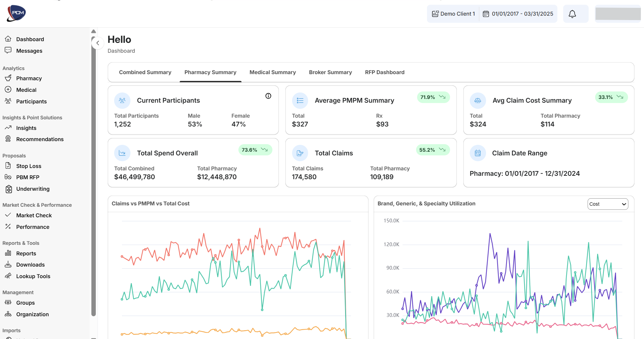This screenshot has width=644, height=339.
Task: Open the Demo Client 1 selector
Action: pyautogui.click(x=453, y=14)
